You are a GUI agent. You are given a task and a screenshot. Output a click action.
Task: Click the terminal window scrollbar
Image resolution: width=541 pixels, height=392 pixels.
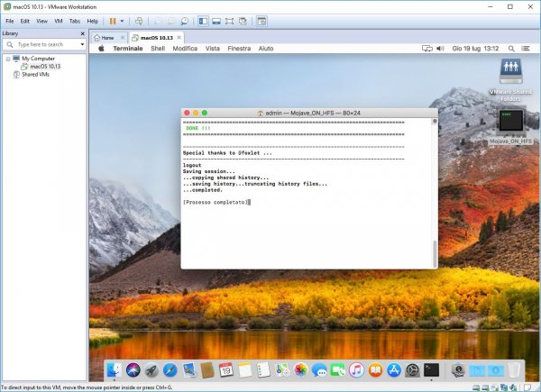click(x=435, y=253)
